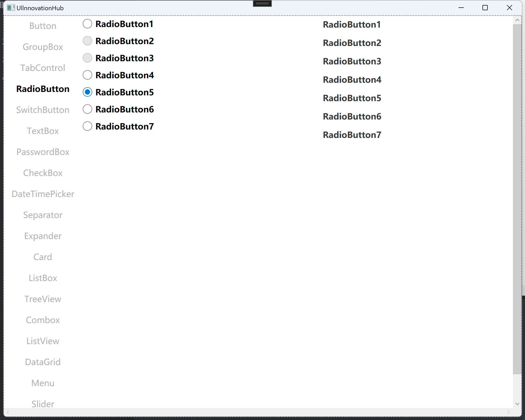Maximize the UIInnovationHub window
This screenshot has height=420, width=525.
point(485,8)
